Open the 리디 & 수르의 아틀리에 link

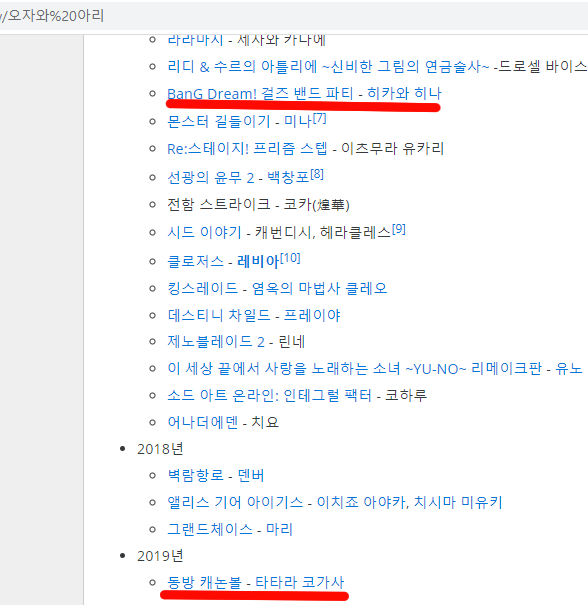(x=328, y=67)
